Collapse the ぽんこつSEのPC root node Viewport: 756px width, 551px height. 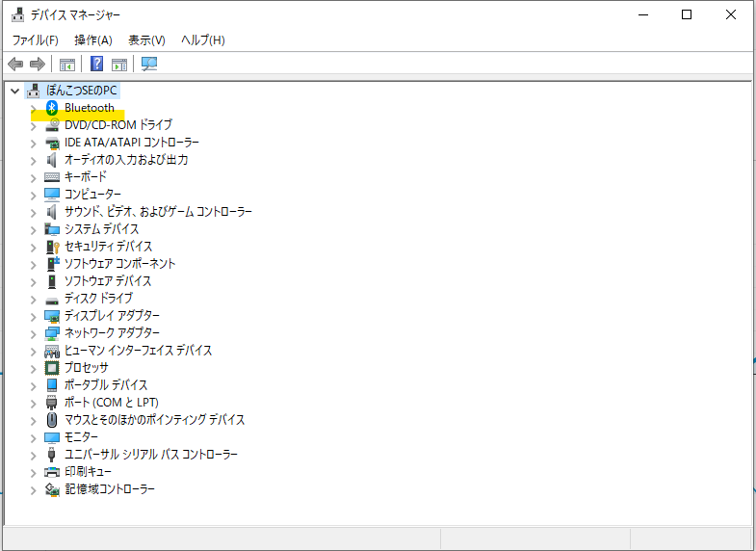(15, 91)
